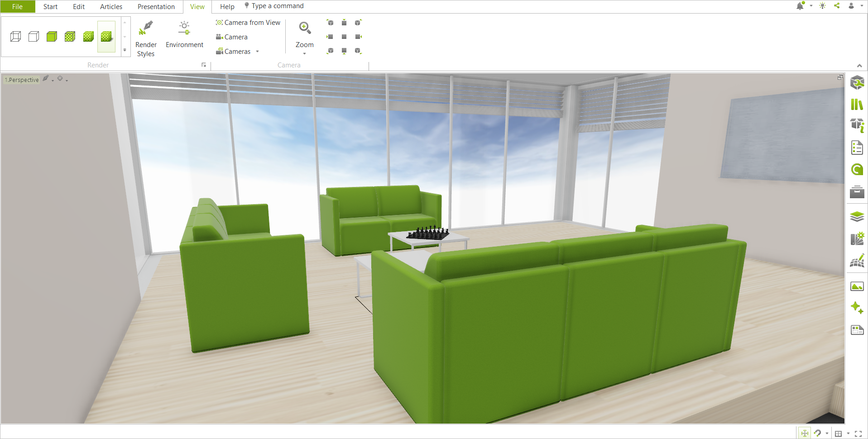Switch to the bottom-left isometric view cube
The image size is (868, 439).
click(330, 51)
